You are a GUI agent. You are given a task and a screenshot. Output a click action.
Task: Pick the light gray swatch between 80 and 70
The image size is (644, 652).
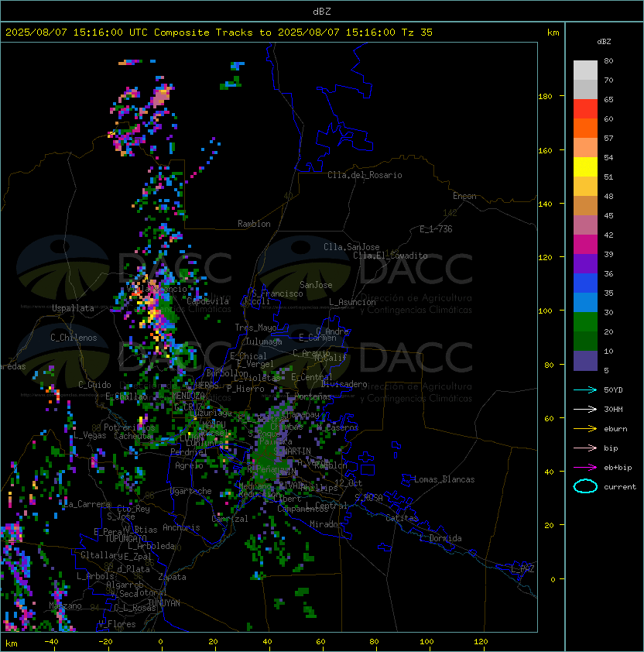coord(585,70)
